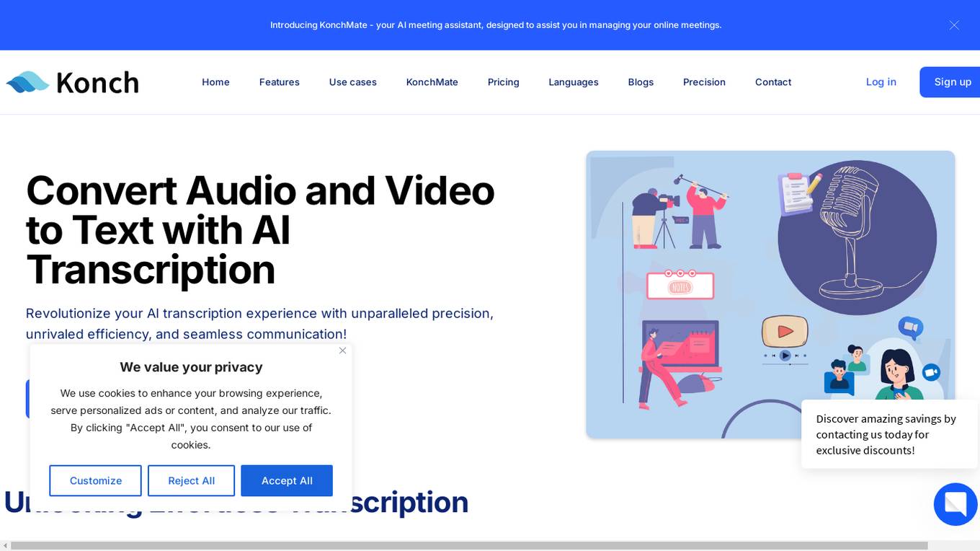Dismiss the cookie privacy popup with X
Image resolution: width=980 pixels, height=551 pixels.
point(342,351)
